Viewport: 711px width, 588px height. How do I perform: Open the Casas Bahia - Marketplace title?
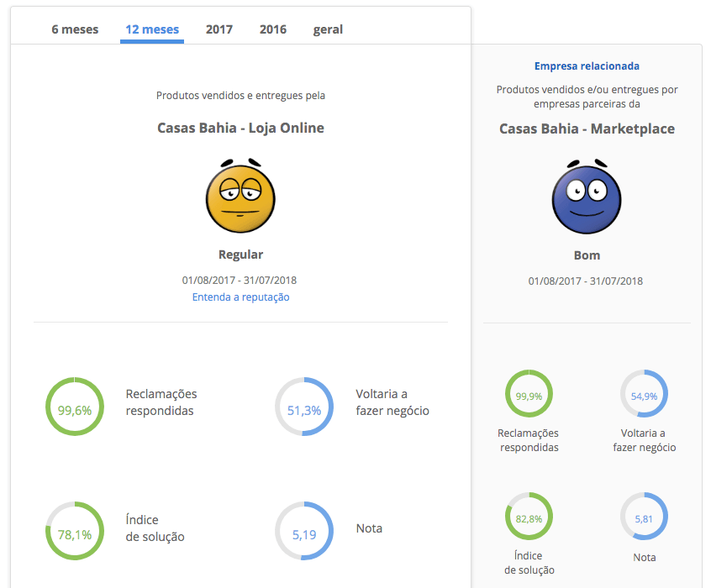tap(587, 129)
